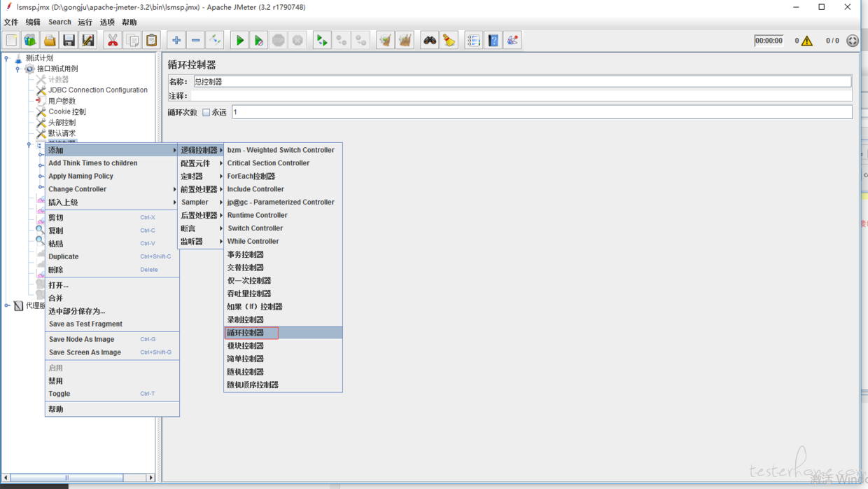Open the 编辑 menu
Screen dimensions: 868x489
tap(33, 22)
